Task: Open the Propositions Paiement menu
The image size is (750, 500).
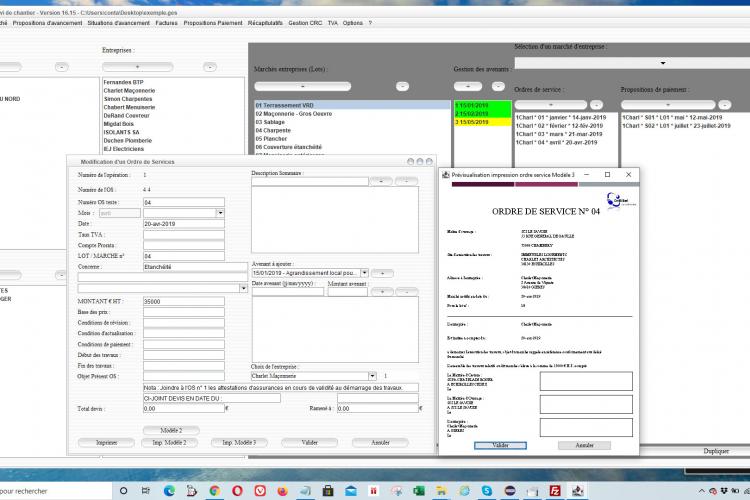Action: (213, 23)
